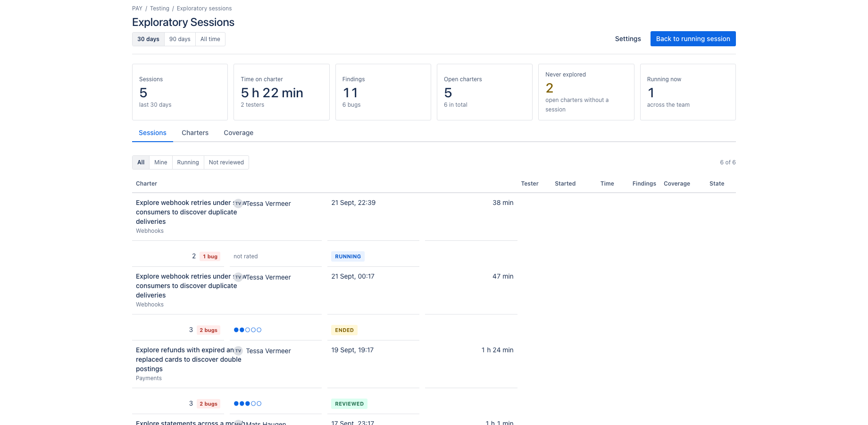Image resolution: width=868 pixels, height=425 pixels.
Task: Open the refunds with expired cards charter
Action: 189,359
